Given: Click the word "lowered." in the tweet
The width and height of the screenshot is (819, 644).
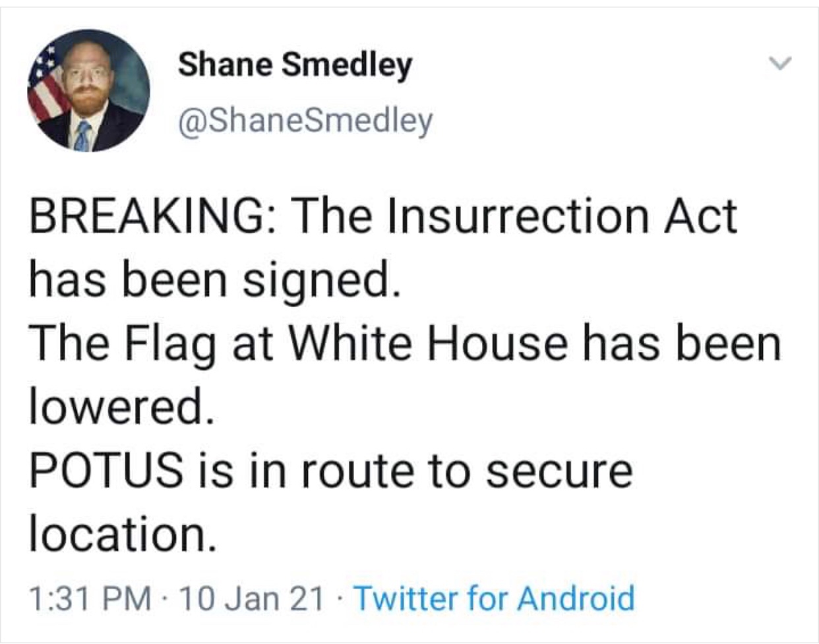Looking at the screenshot, I should [x=121, y=407].
